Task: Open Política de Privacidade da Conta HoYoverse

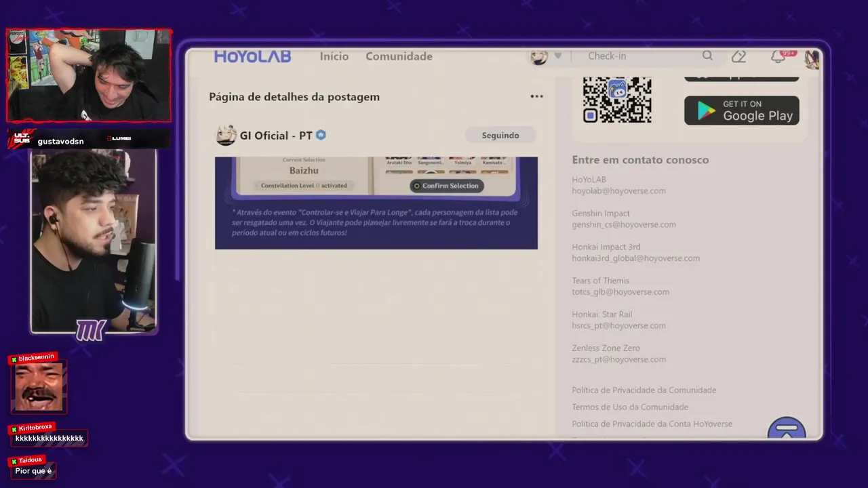Action: click(x=652, y=424)
